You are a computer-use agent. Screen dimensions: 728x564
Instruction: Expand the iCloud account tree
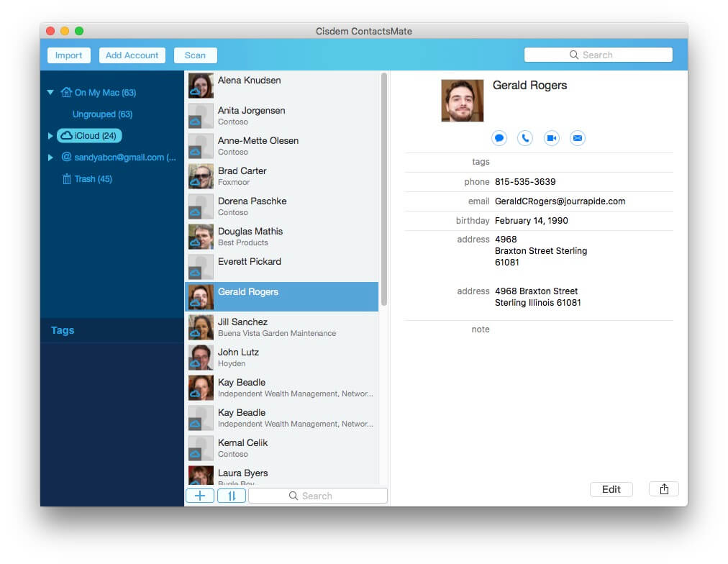[x=50, y=135]
